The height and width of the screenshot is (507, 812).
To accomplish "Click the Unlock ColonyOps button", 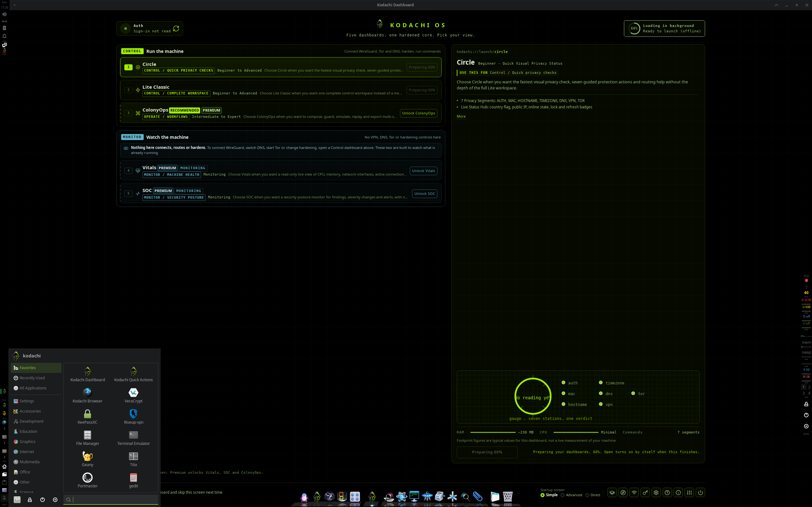I will click(418, 113).
